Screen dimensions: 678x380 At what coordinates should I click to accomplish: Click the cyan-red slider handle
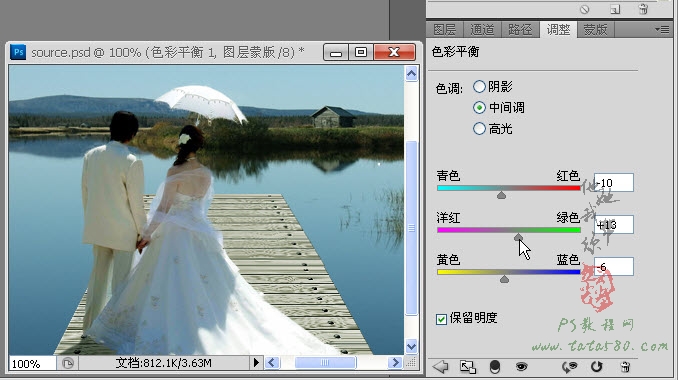click(x=501, y=195)
